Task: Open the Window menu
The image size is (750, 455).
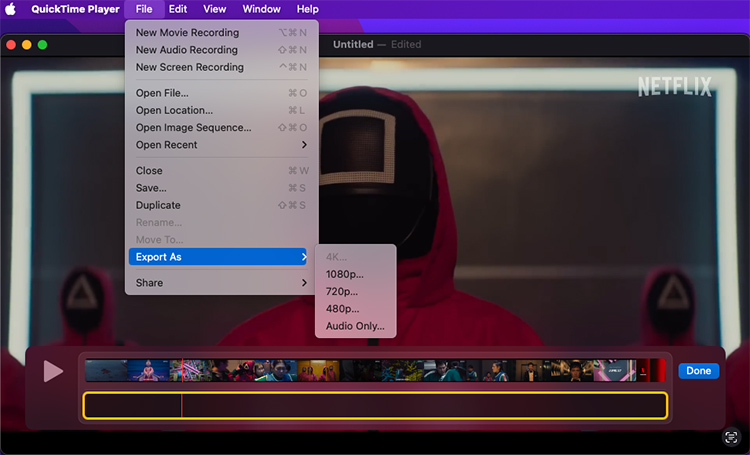Action: click(261, 9)
